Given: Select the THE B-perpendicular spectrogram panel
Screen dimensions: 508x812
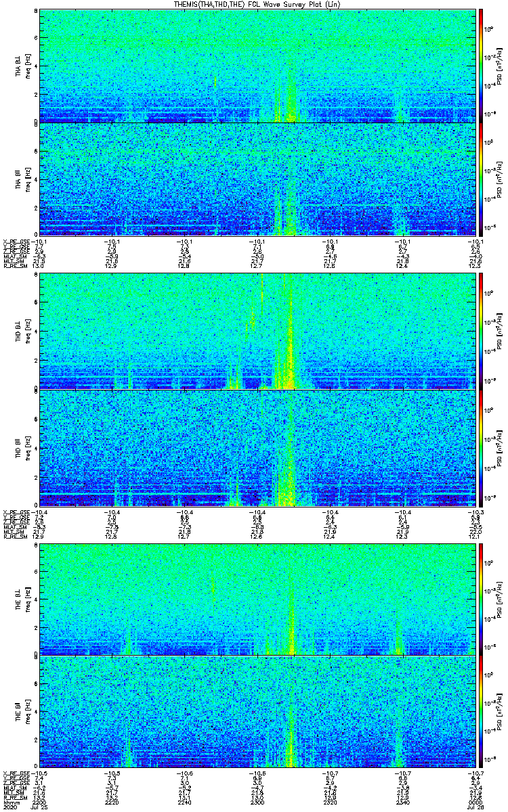Looking at the screenshot, I should point(257,599).
